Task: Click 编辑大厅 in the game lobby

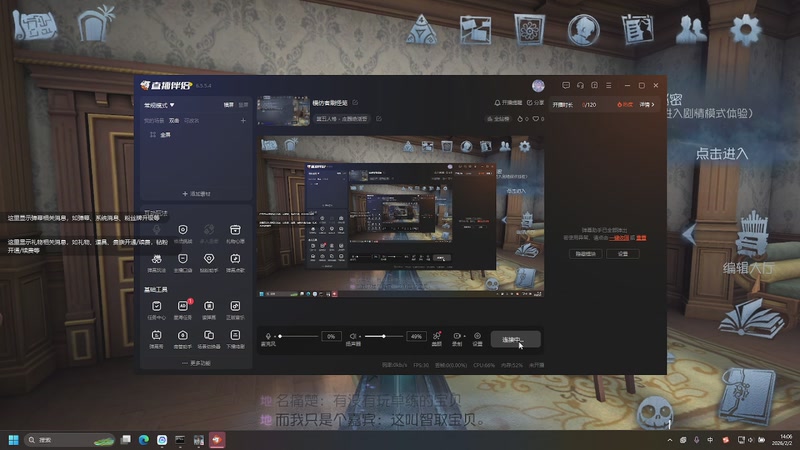Action: click(748, 268)
